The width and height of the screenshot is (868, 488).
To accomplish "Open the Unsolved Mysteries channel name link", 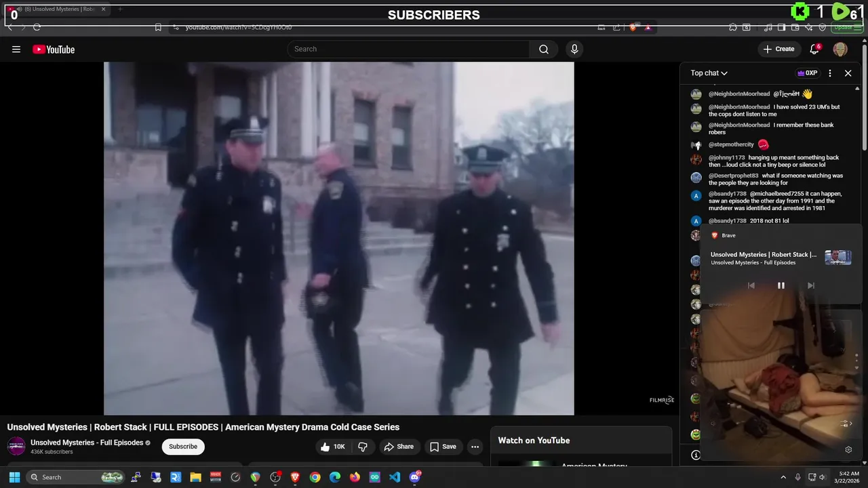I will (87, 443).
